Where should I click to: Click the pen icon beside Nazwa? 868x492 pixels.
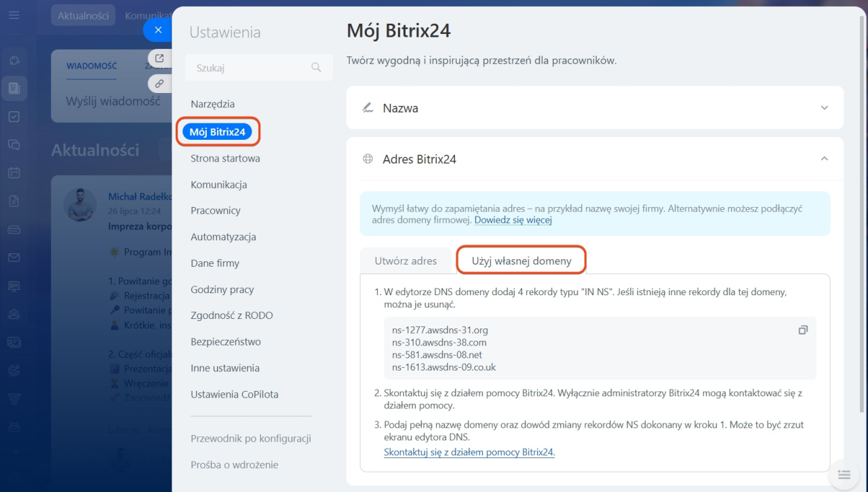(368, 108)
